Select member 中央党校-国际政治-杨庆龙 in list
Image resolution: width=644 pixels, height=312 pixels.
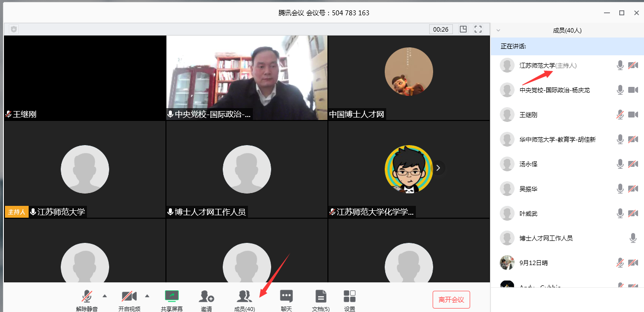(567, 90)
